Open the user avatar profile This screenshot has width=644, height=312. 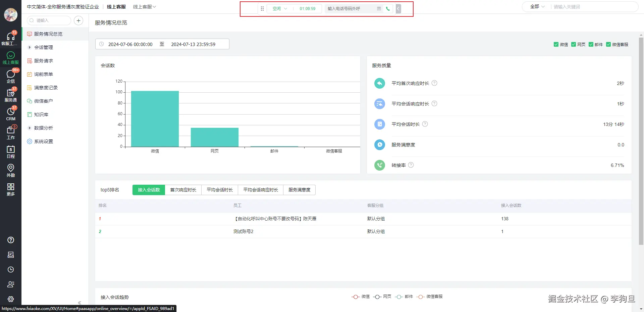pos(11,15)
